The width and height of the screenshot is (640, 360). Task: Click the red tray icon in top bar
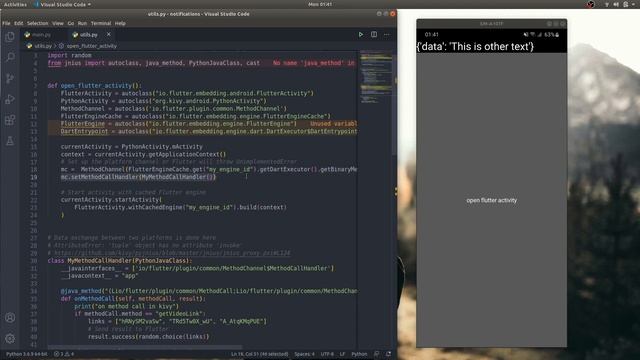coord(590,4)
